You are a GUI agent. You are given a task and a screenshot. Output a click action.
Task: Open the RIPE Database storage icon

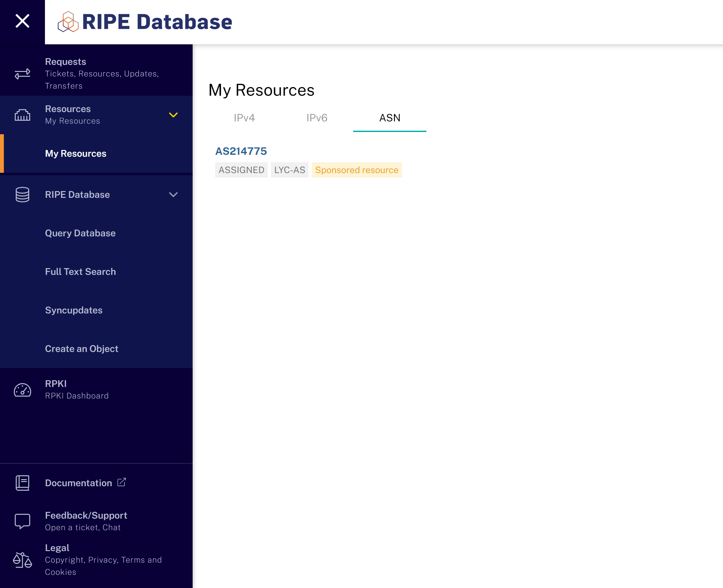click(x=22, y=194)
